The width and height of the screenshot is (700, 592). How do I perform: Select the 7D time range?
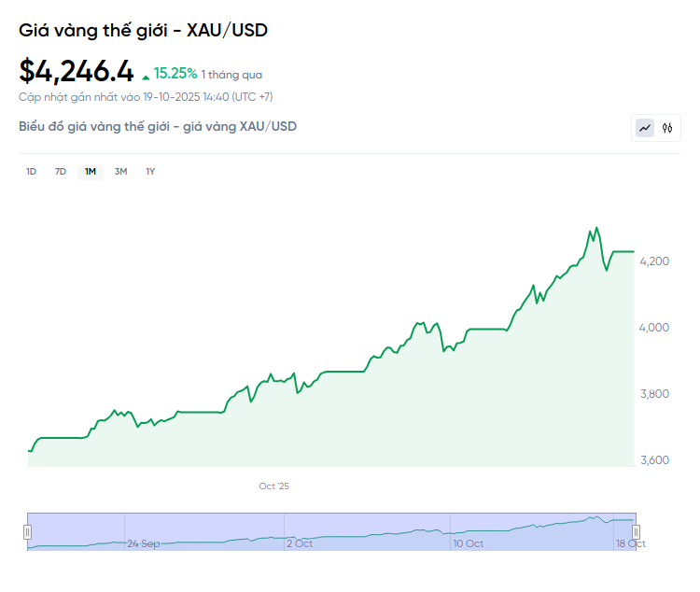tap(61, 171)
